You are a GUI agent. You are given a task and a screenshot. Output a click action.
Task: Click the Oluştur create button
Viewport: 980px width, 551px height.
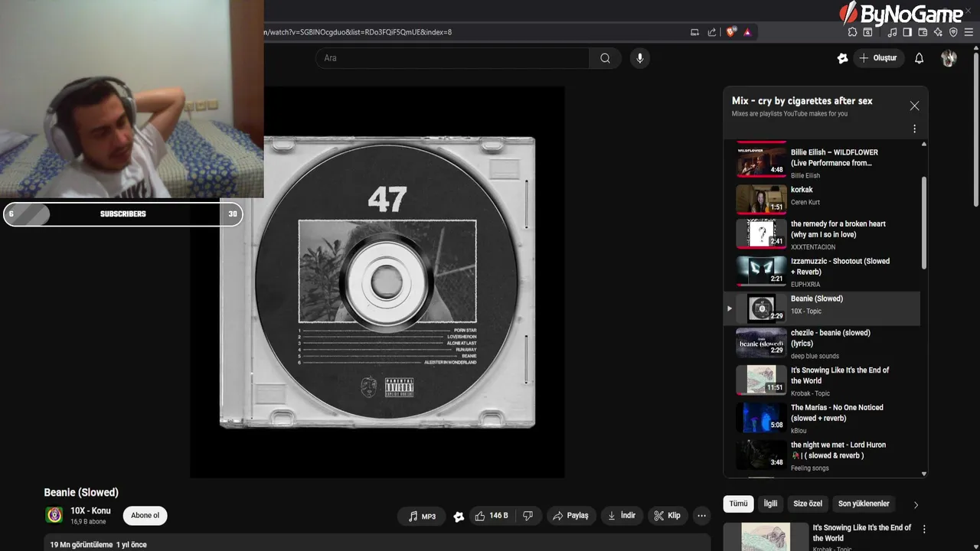(x=879, y=58)
